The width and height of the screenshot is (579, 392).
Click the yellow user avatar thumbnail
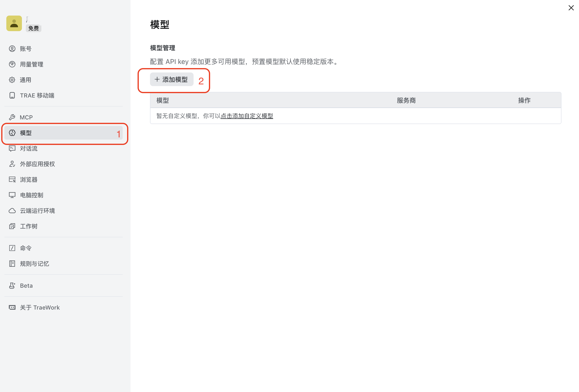click(14, 23)
